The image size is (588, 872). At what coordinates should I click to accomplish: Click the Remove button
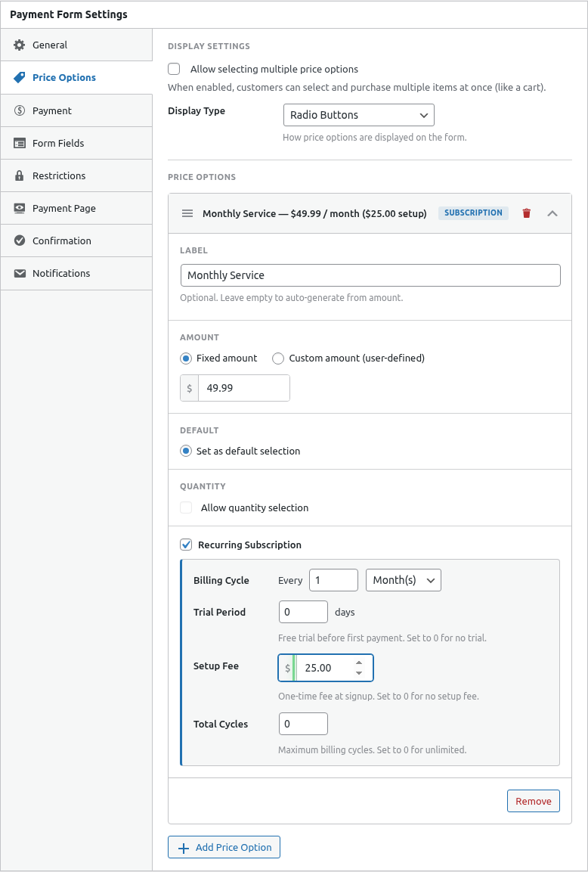pos(533,801)
